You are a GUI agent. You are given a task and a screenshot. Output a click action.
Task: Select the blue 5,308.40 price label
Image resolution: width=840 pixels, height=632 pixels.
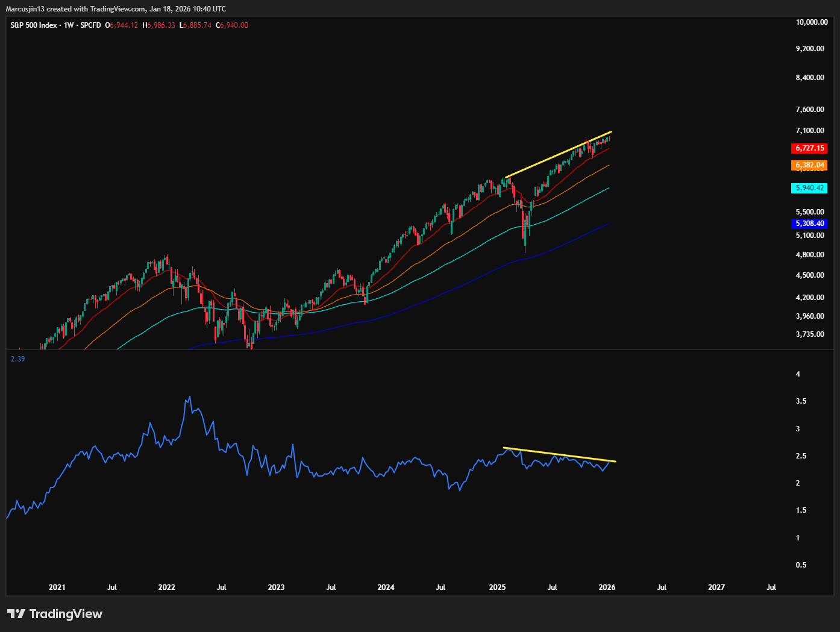click(809, 224)
